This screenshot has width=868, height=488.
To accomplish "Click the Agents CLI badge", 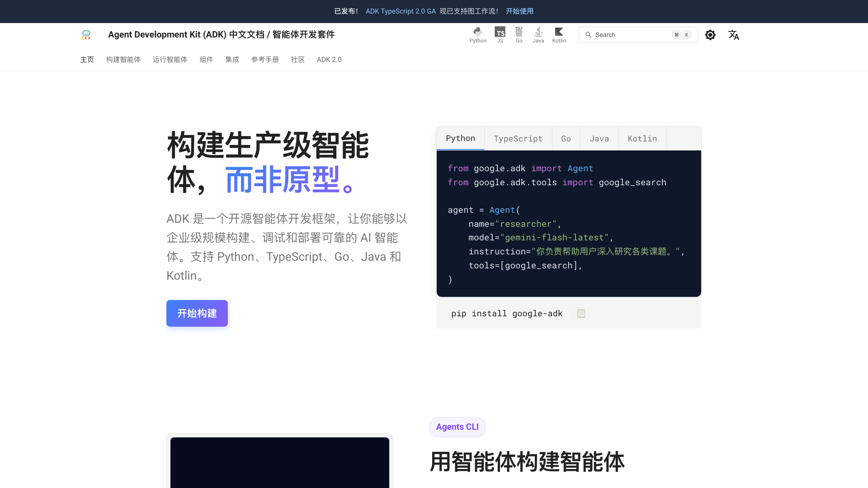I will [457, 427].
